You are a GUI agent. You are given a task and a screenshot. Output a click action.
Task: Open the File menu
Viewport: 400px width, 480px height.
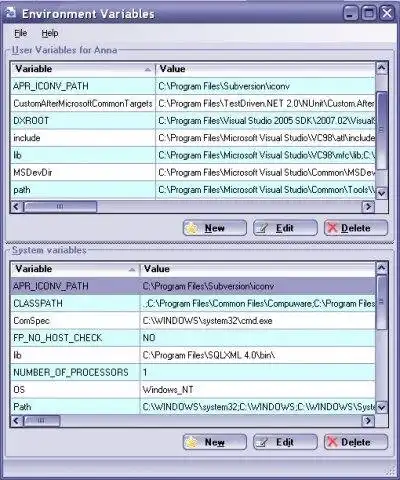point(21,33)
